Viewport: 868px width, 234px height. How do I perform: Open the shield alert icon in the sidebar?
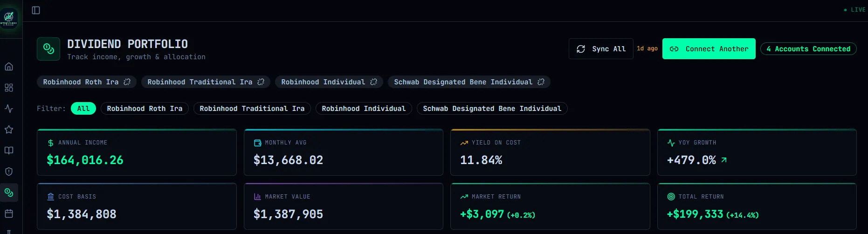point(9,172)
